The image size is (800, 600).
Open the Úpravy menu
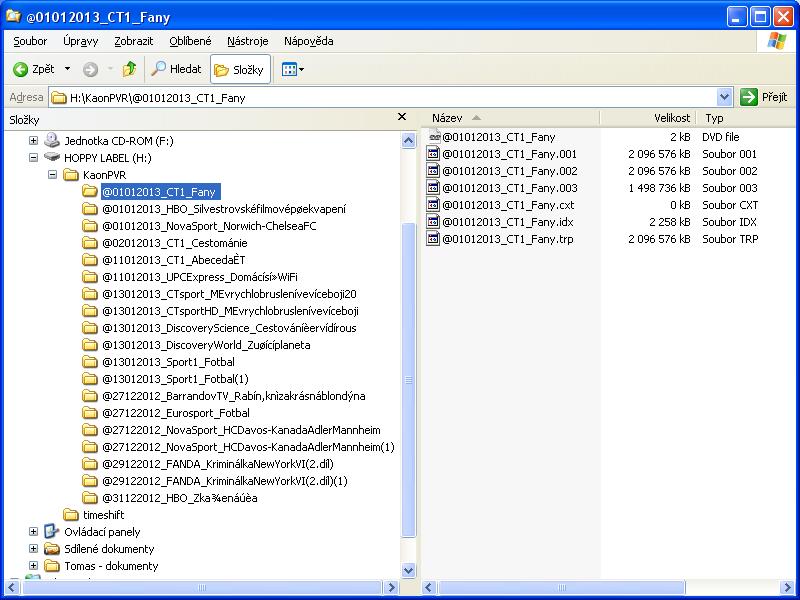coord(81,41)
